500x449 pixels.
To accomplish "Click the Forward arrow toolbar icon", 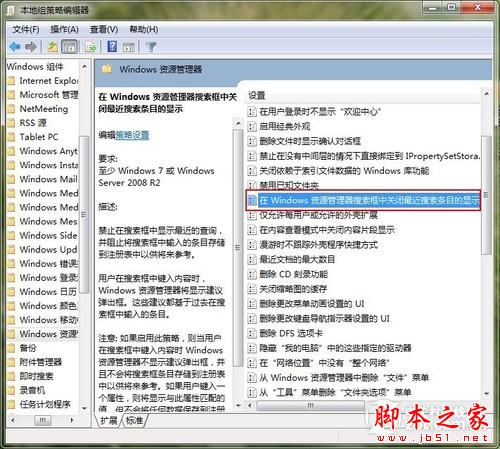I will pyautogui.click(x=31, y=47).
